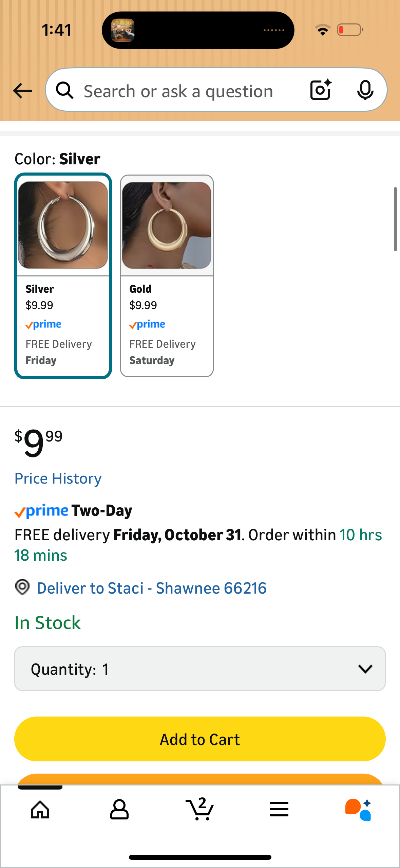This screenshot has height=868, width=400.
Task: Tap the back arrow icon
Action: [22, 91]
